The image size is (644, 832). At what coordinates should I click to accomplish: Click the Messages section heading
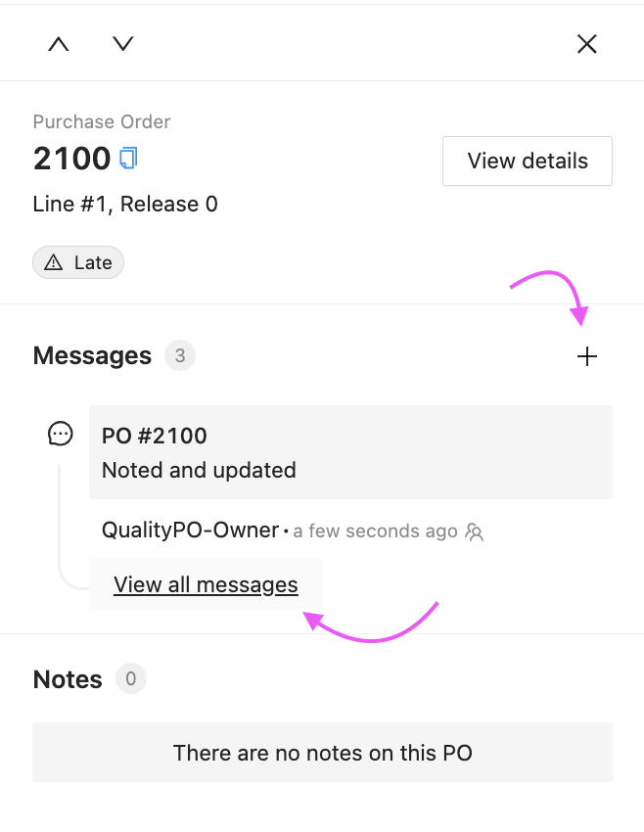click(x=92, y=355)
